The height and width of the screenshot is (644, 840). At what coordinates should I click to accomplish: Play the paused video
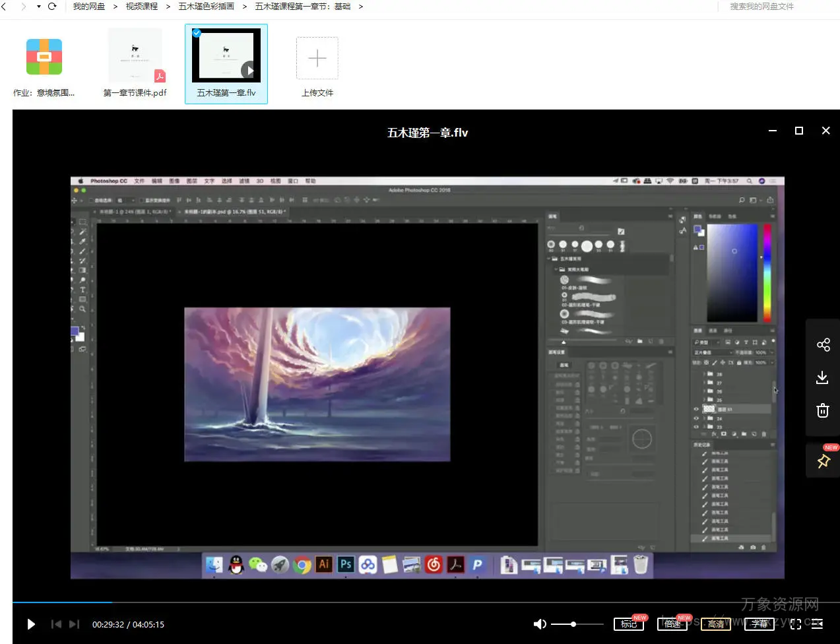coord(31,624)
